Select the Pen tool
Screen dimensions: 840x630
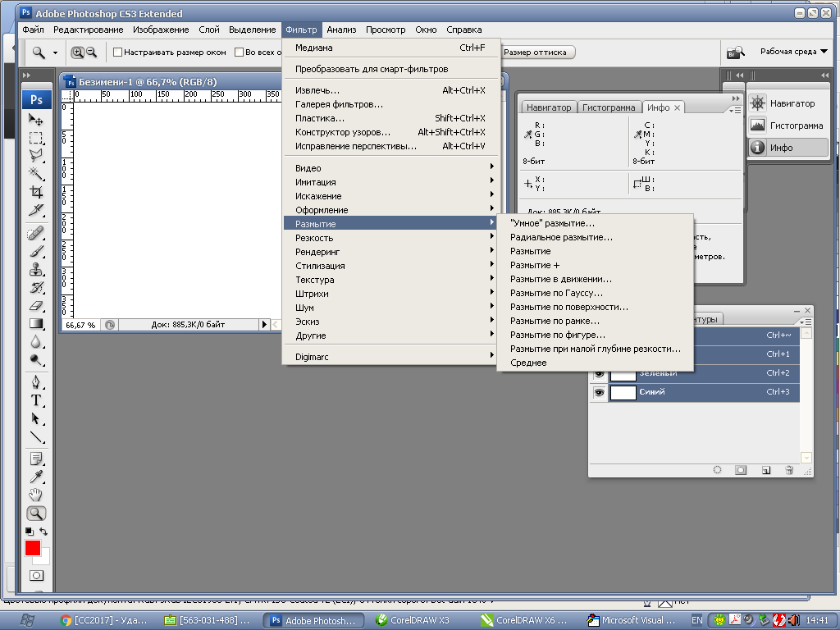click(36, 382)
